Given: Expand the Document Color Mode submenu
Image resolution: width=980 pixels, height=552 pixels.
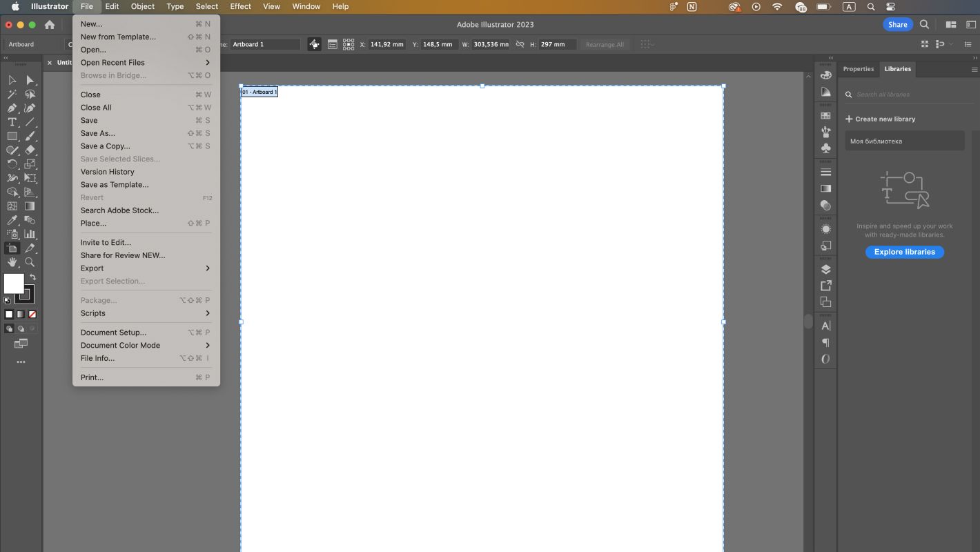Looking at the screenshot, I should pyautogui.click(x=120, y=345).
